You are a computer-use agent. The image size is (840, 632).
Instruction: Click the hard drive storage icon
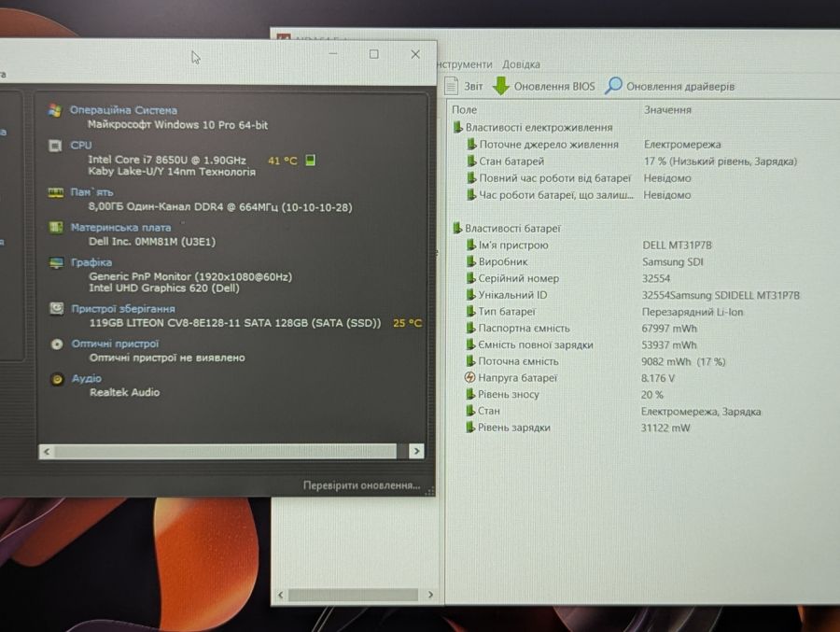point(56,308)
